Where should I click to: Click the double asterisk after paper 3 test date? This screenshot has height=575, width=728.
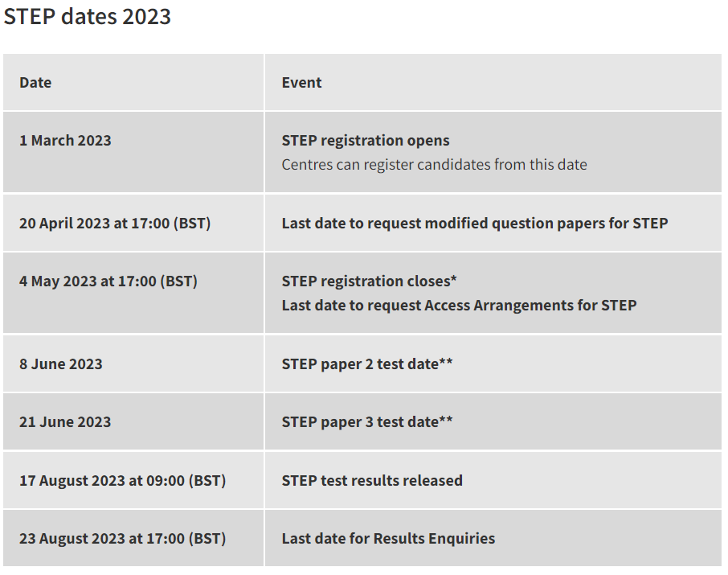[x=446, y=421]
